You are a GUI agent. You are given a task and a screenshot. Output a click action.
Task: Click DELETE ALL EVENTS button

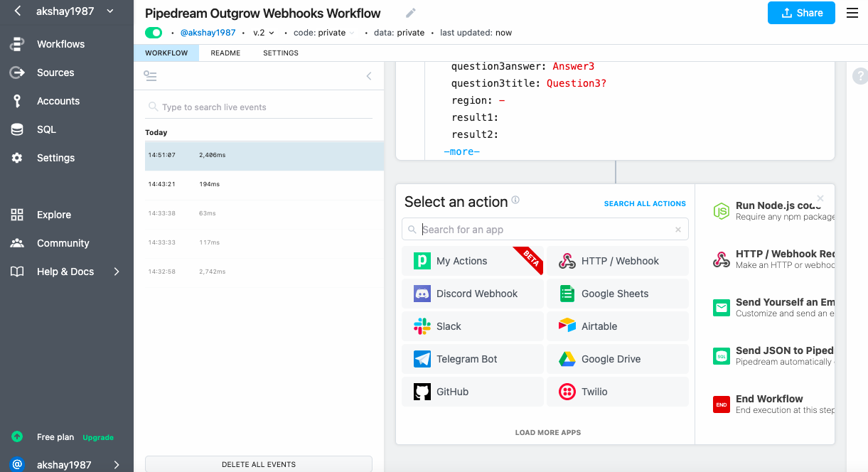point(259,464)
